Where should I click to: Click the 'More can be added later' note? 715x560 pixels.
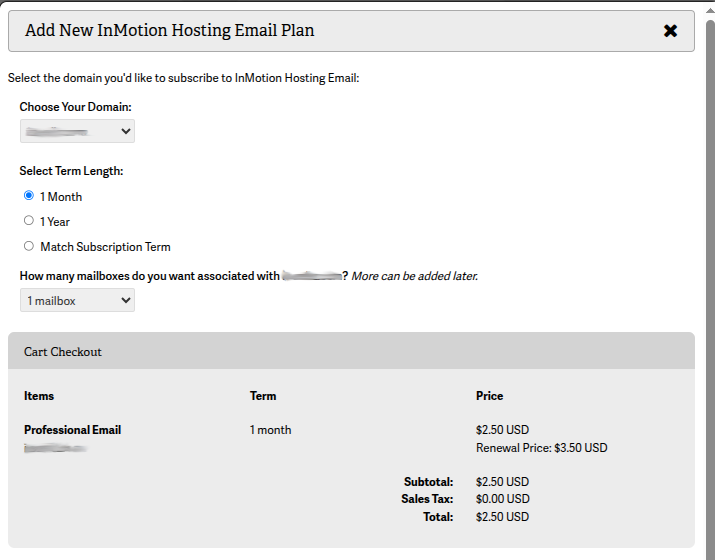(414, 276)
